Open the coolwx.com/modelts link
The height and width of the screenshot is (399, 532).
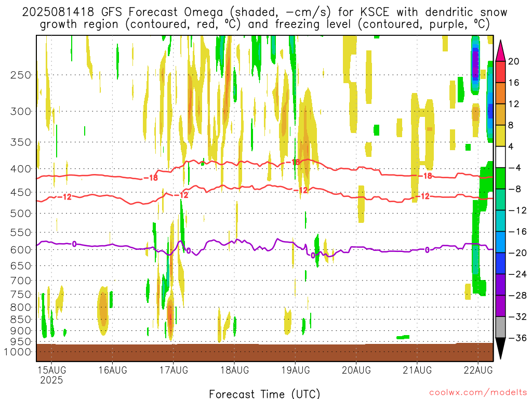478,393
